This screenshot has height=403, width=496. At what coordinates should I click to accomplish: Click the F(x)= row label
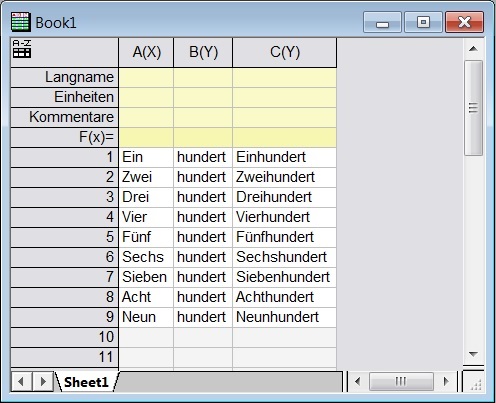coord(64,137)
